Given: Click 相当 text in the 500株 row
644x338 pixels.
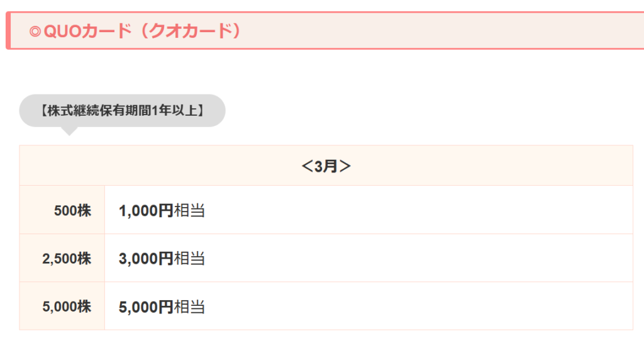Looking at the screenshot, I should [x=189, y=211].
